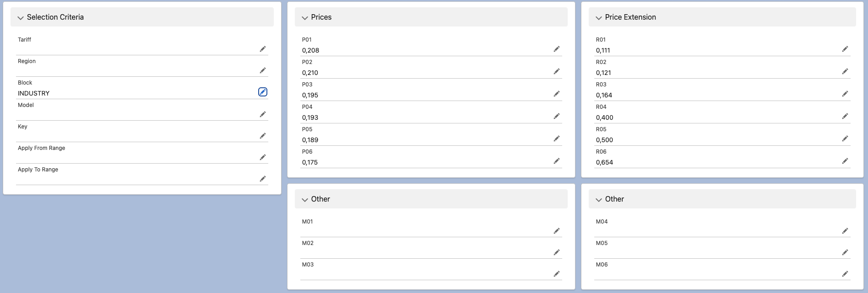Collapse the Other section containing M04
Viewport: 868px width, 293px height.
tap(599, 200)
